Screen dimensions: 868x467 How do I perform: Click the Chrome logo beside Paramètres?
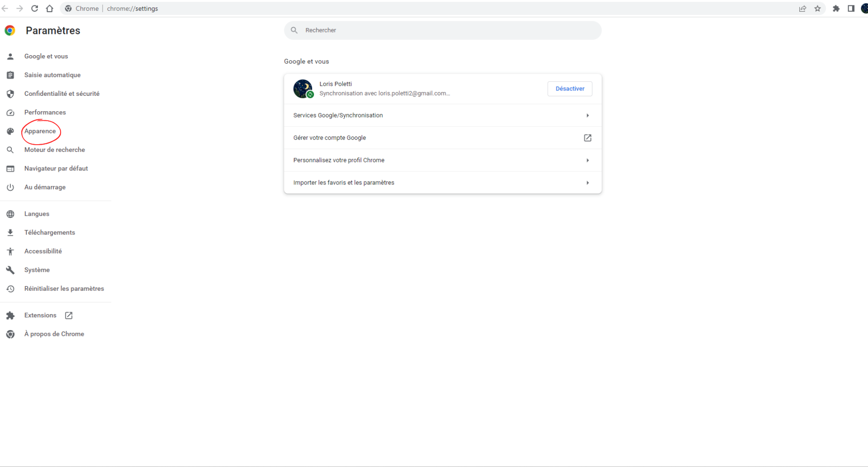pyautogui.click(x=10, y=30)
